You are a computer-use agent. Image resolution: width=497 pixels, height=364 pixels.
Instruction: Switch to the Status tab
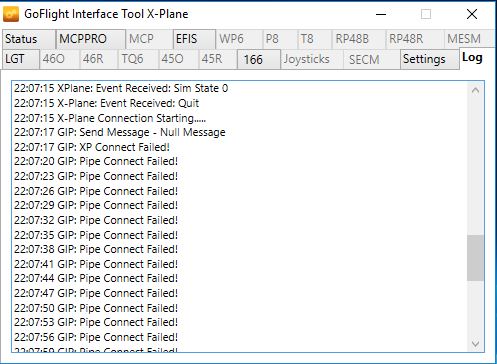(x=29, y=39)
